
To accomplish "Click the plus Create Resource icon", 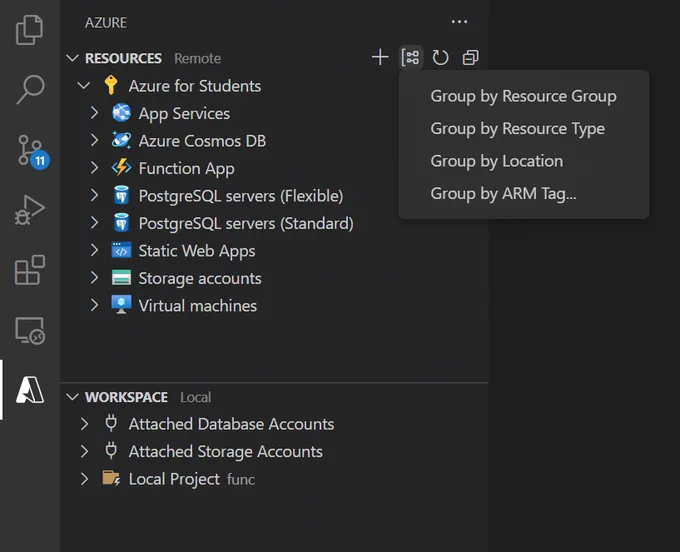I will coord(380,57).
